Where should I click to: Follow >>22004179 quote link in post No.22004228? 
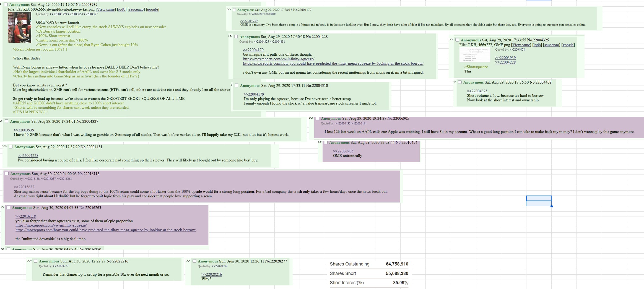(x=253, y=50)
